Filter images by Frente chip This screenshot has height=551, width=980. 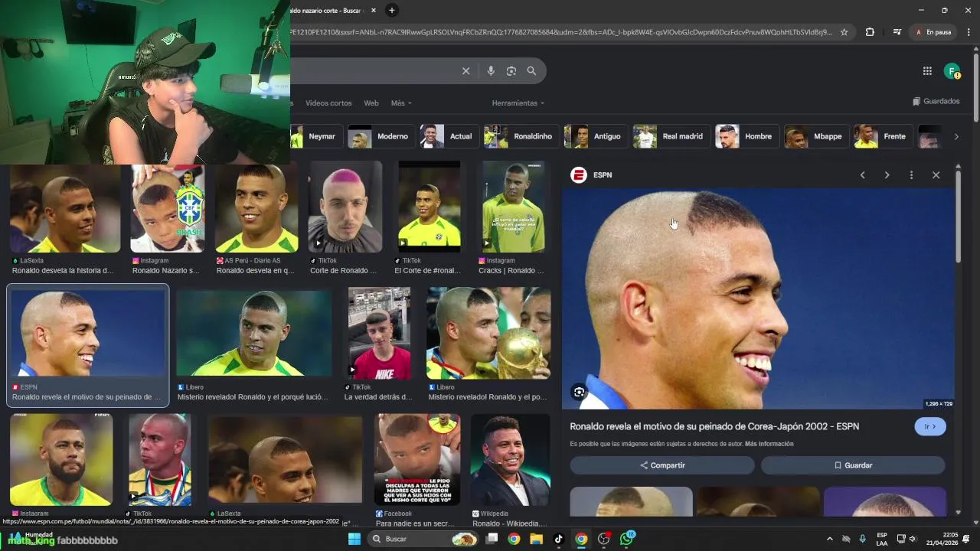[884, 136]
